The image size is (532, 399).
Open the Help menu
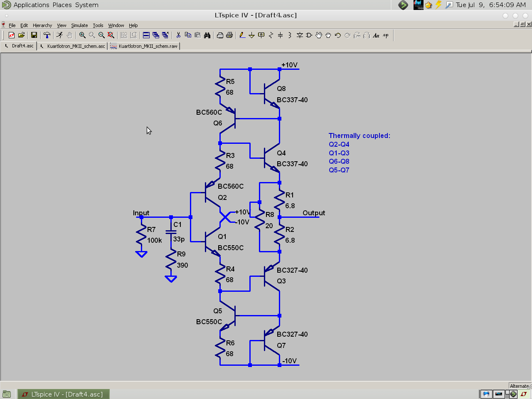133,25
